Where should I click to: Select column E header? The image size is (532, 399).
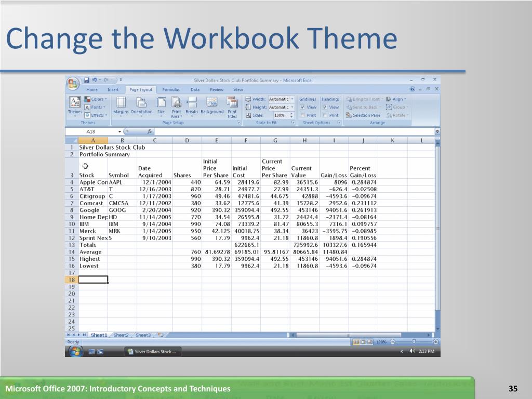tap(217, 140)
